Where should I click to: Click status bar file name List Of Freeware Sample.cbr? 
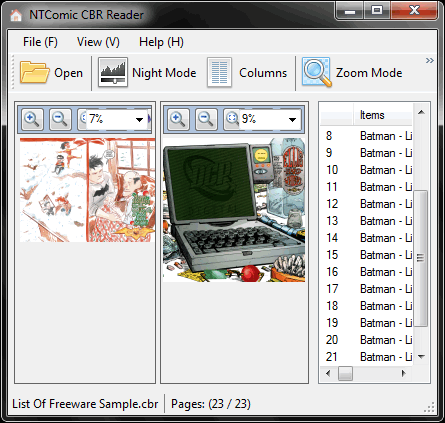click(85, 404)
